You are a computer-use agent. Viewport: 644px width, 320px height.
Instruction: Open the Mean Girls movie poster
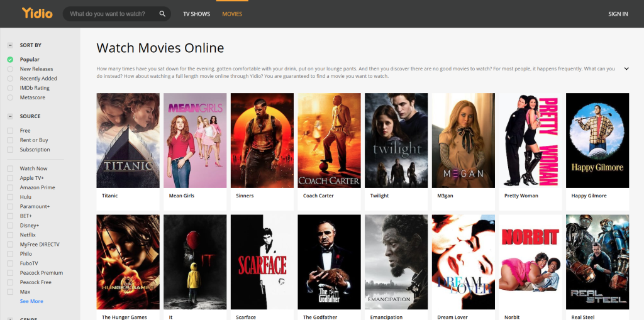[195, 140]
